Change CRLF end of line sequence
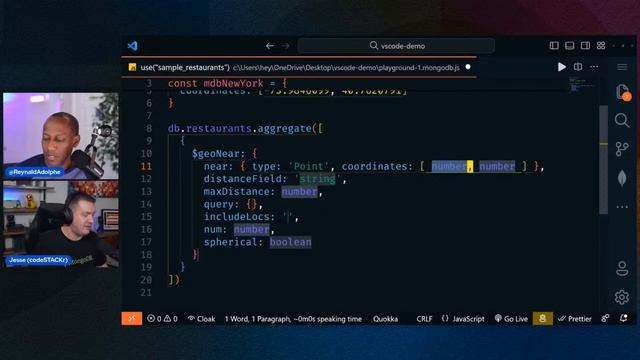The height and width of the screenshot is (360, 640). 424,319
